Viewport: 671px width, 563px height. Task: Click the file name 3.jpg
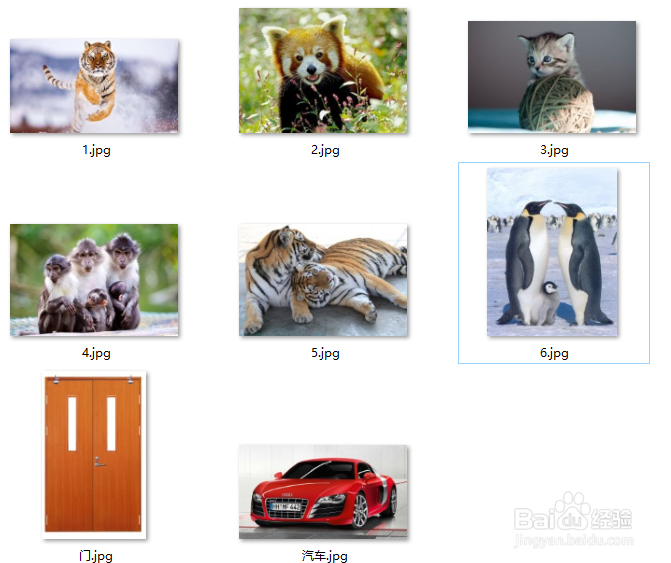[x=554, y=150]
